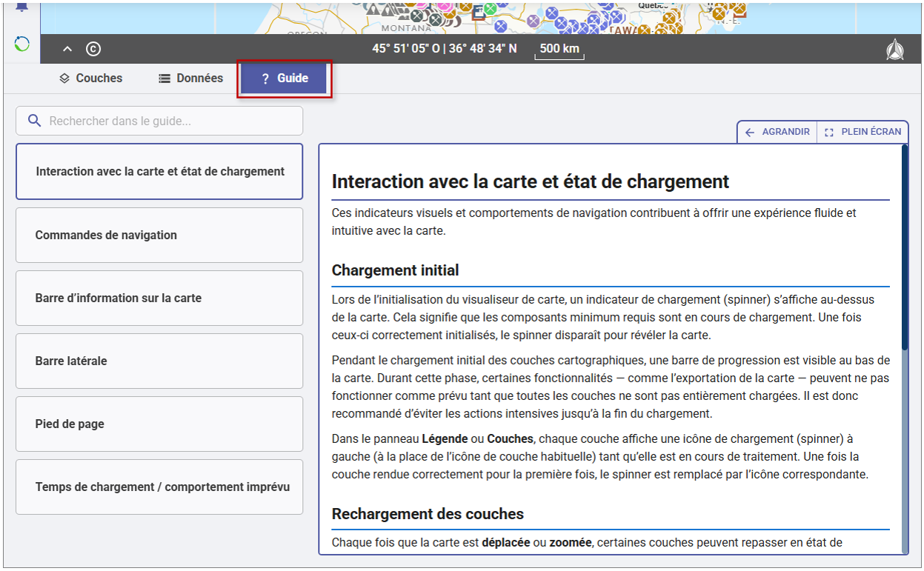Focus the guide search field
Viewport: 924px width, 571px height.
coord(159,121)
